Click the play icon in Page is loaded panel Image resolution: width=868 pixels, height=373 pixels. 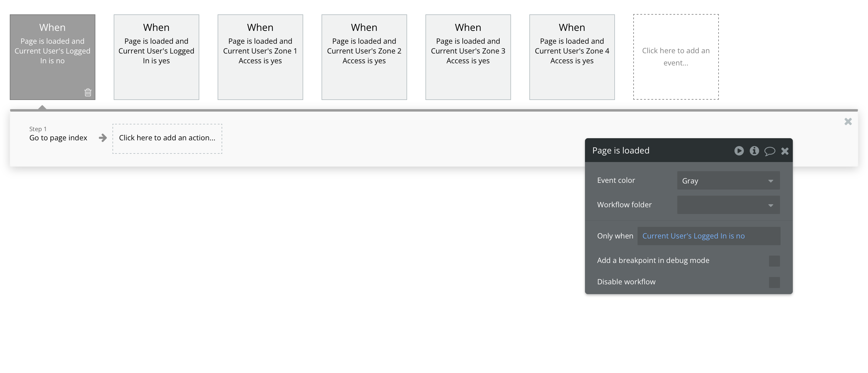tap(739, 151)
